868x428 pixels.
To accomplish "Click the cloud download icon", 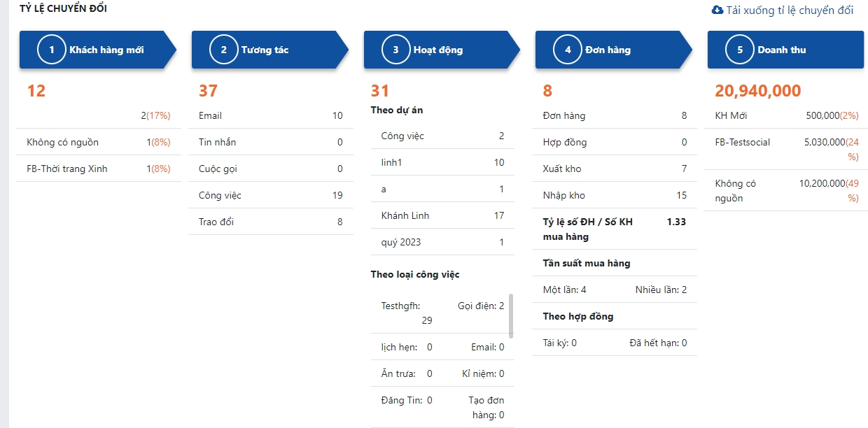I will click(717, 10).
